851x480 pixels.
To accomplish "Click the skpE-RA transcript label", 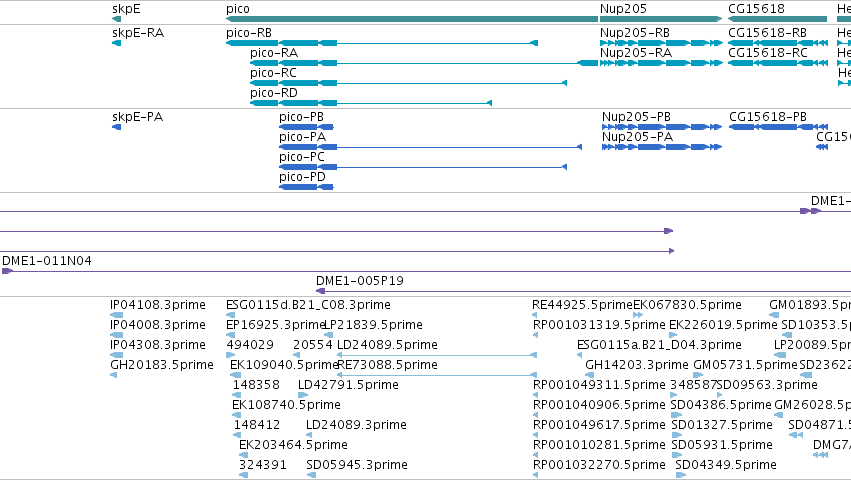I will pyautogui.click(x=138, y=33).
